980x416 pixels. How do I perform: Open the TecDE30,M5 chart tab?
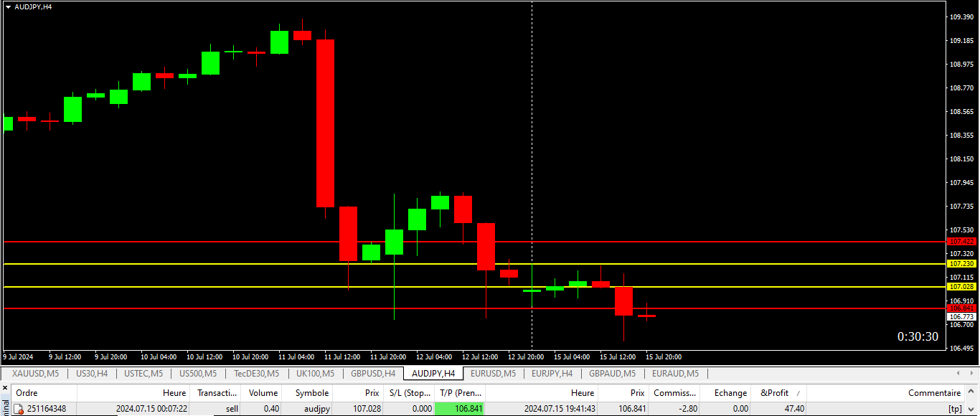click(257, 374)
